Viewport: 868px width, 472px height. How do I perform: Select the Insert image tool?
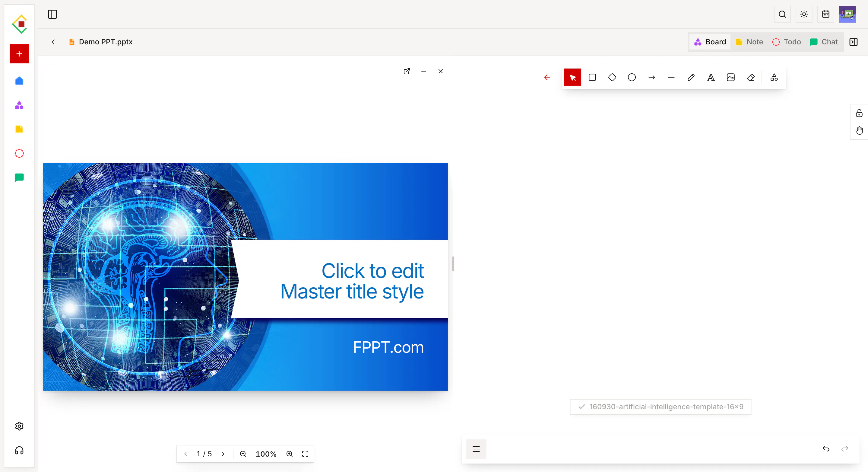(x=731, y=77)
